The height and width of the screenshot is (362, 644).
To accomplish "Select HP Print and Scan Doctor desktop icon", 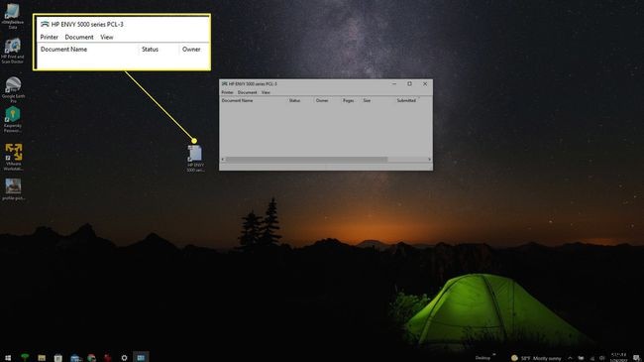I will pyautogui.click(x=12, y=51).
